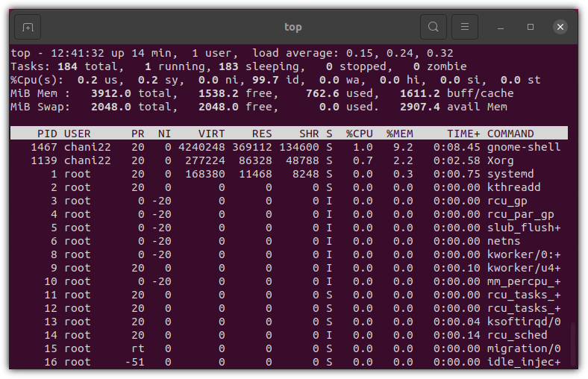The width and height of the screenshot is (588, 379).
Task: Click the PID column header
Action: click(47, 134)
